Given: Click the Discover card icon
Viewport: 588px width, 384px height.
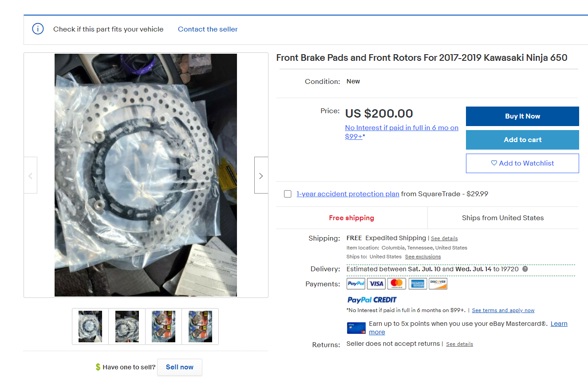Looking at the screenshot, I should click(x=438, y=284).
